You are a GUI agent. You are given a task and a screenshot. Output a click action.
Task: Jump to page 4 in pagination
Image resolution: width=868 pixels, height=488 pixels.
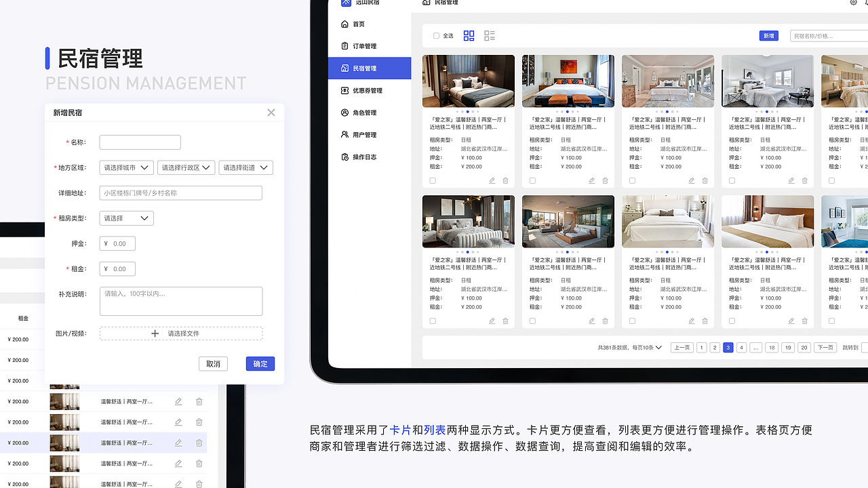coord(742,348)
